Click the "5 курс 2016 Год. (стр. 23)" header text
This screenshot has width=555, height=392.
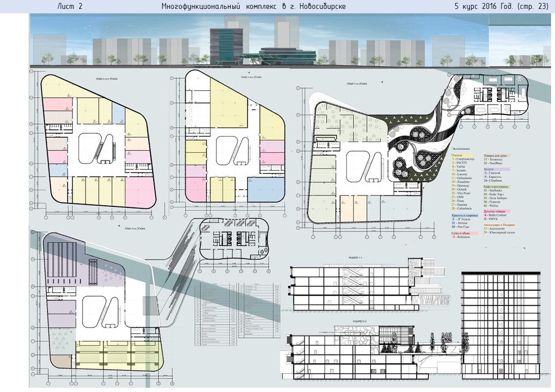(501, 6)
